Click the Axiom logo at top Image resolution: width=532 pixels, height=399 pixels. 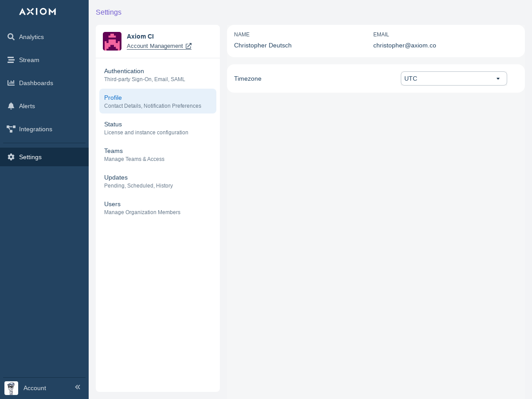tap(38, 12)
